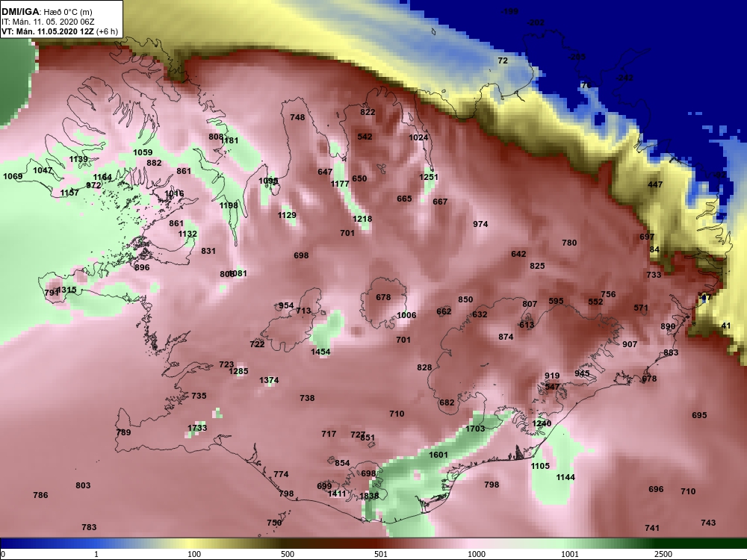Viewport: 747px width, 560px height.
Task: Click the map value 1047
Action: [43, 170]
